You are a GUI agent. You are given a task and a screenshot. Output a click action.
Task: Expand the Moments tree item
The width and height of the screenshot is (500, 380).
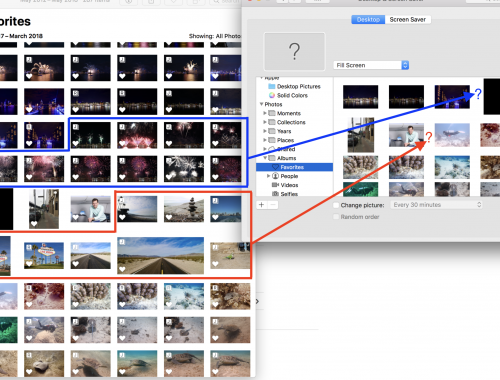(x=265, y=113)
